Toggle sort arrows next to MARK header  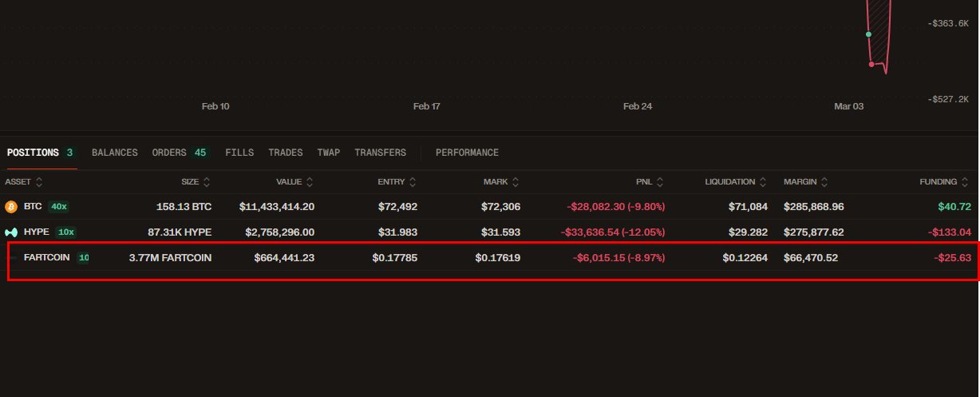(x=516, y=182)
